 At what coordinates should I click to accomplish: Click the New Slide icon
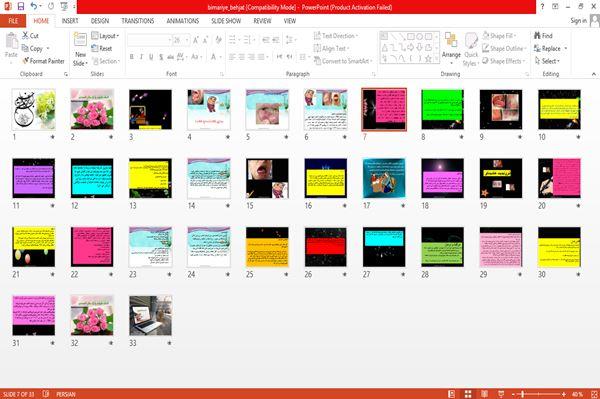pos(80,41)
